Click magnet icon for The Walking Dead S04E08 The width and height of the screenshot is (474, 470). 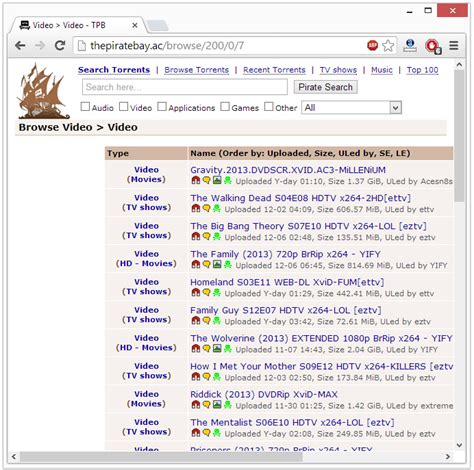click(x=196, y=209)
